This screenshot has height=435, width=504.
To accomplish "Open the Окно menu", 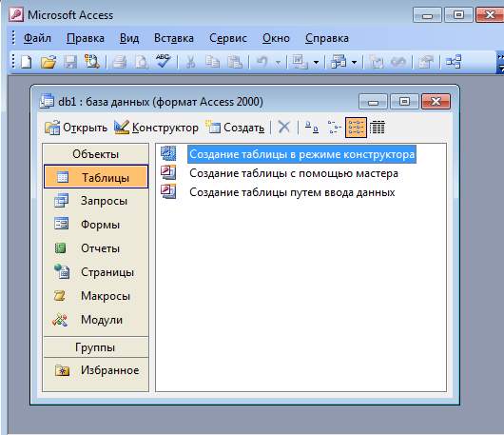I will point(276,38).
